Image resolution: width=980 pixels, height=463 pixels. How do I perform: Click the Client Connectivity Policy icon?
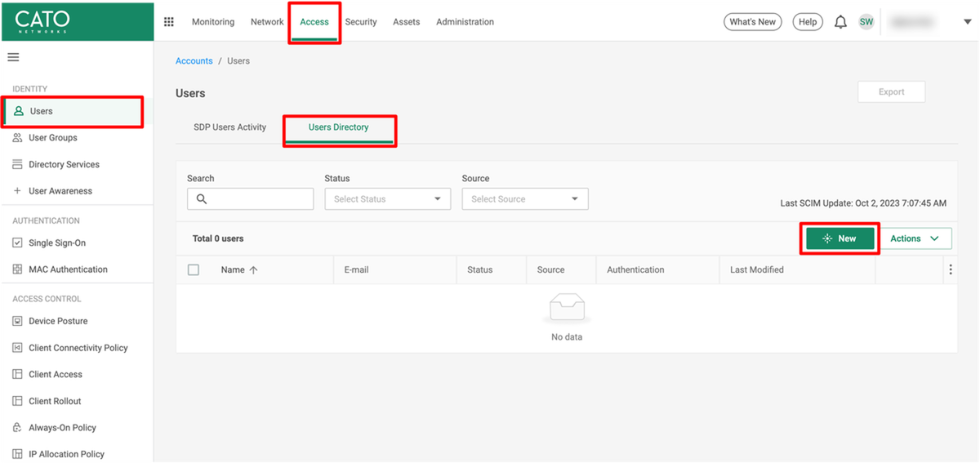pos(17,348)
